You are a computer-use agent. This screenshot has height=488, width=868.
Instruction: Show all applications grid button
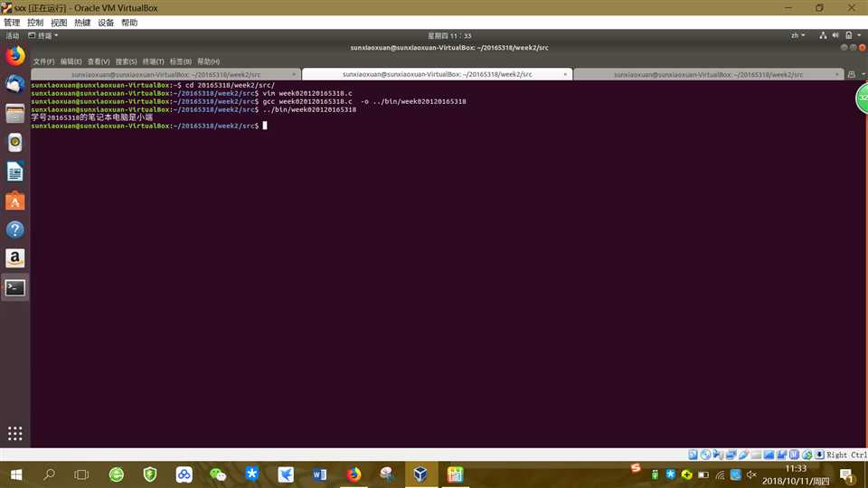click(x=15, y=433)
